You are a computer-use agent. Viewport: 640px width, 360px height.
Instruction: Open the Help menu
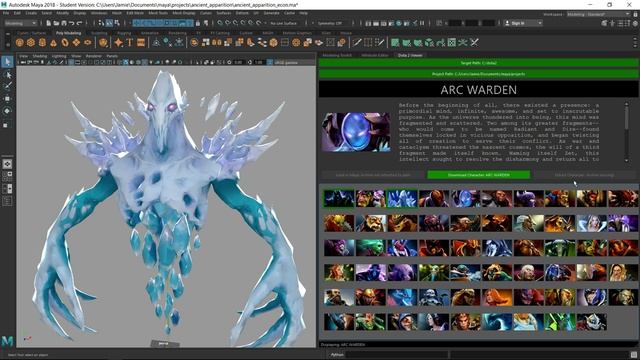click(304, 13)
